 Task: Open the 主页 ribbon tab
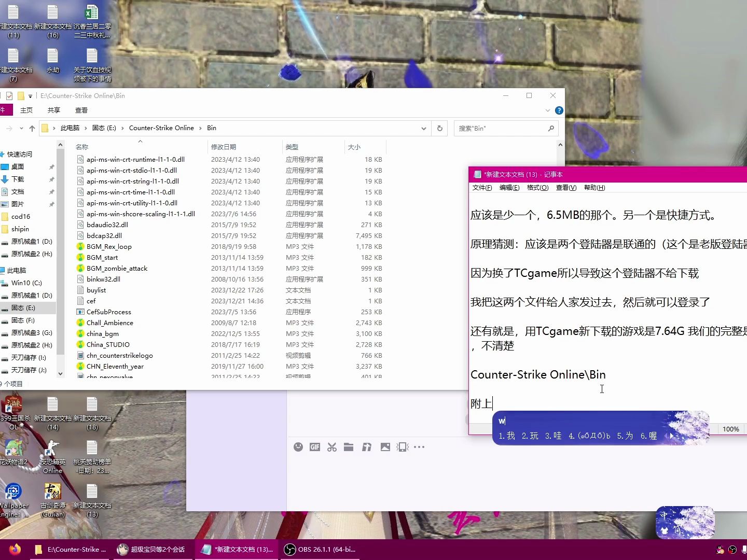pos(26,110)
